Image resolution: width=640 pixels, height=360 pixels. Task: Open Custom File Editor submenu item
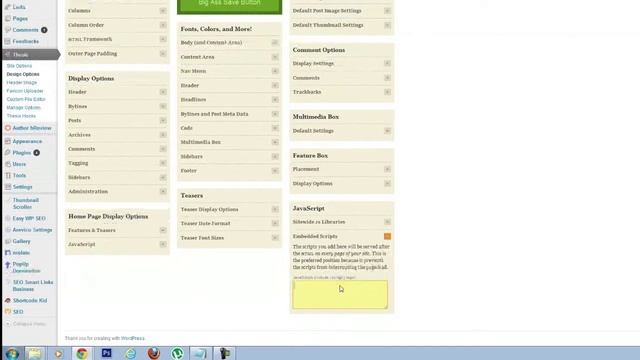click(26, 99)
